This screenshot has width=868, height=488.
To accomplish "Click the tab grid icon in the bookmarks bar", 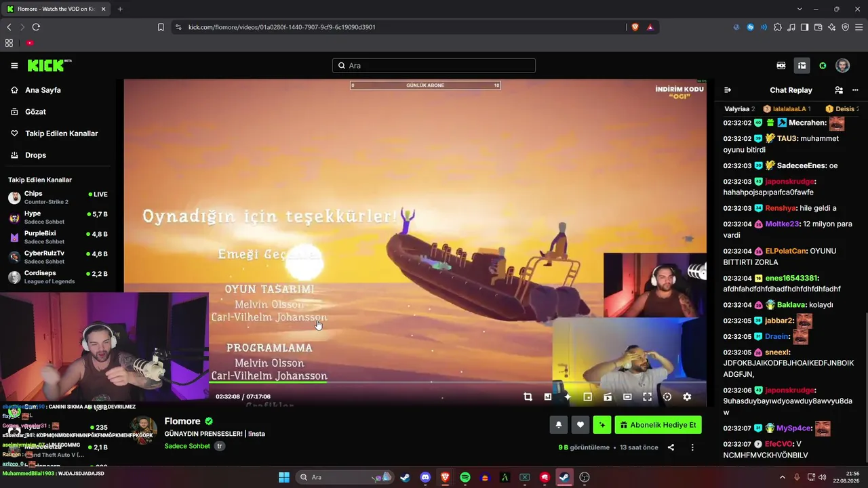I will pyautogui.click(x=9, y=43).
